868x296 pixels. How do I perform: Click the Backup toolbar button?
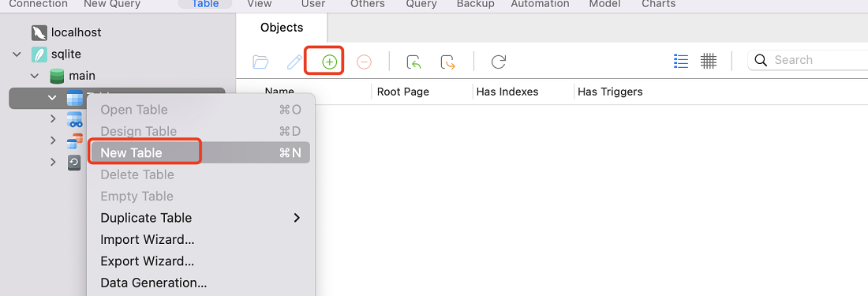click(475, 4)
